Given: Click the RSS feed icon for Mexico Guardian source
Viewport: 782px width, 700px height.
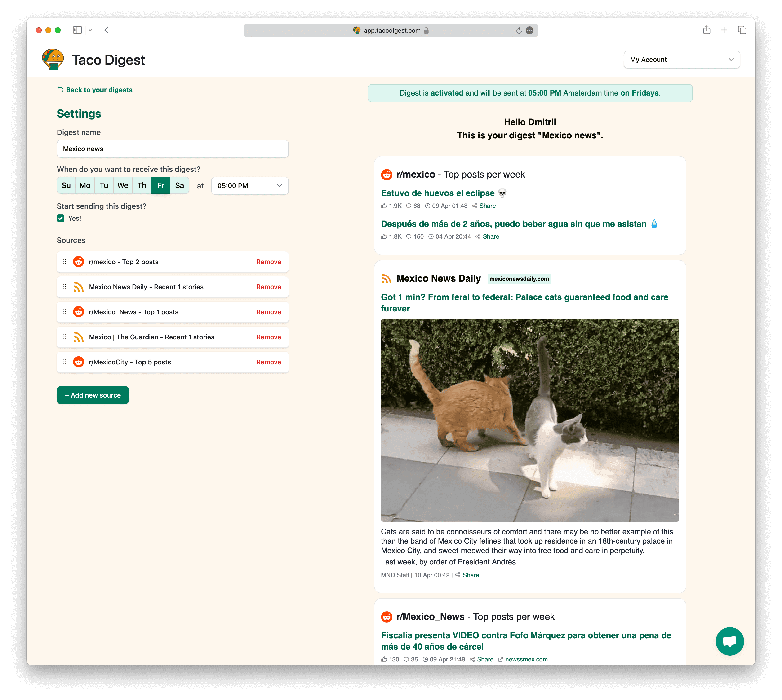Looking at the screenshot, I should (79, 337).
